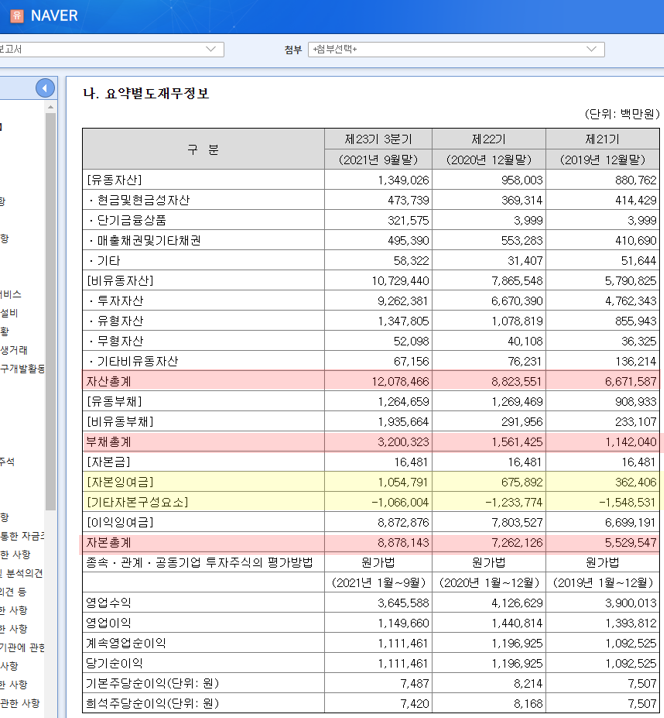Click the 구 분 header cell

pyautogui.click(x=203, y=149)
